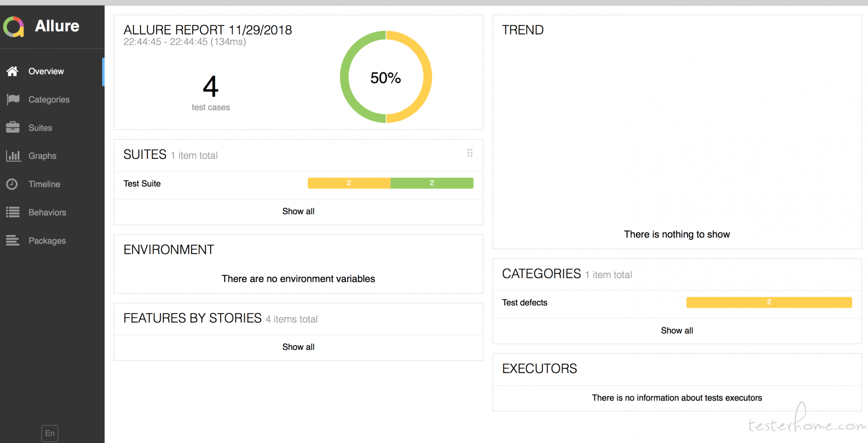The image size is (868, 443).
Task: Click the 50% value in the chart
Action: click(386, 78)
